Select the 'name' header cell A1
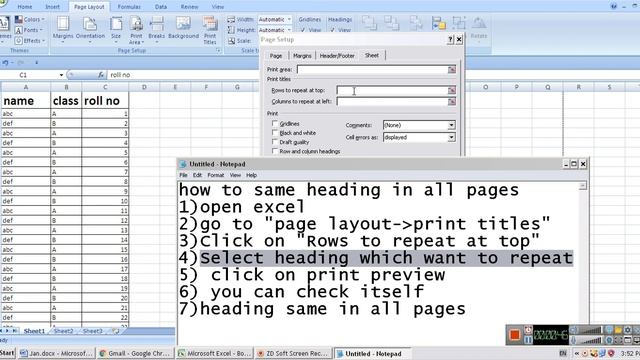 coord(25,101)
